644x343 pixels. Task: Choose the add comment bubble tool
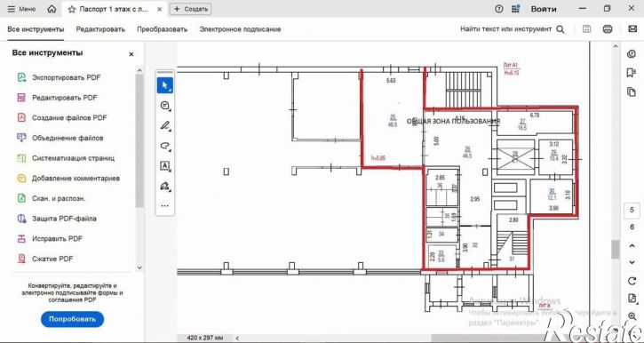[x=164, y=106]
